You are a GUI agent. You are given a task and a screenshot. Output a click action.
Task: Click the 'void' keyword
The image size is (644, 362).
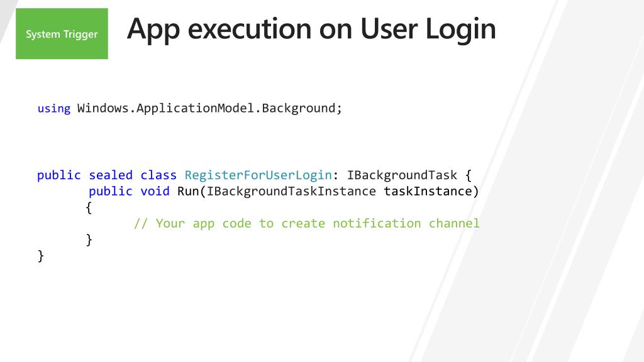pos(155,191)
